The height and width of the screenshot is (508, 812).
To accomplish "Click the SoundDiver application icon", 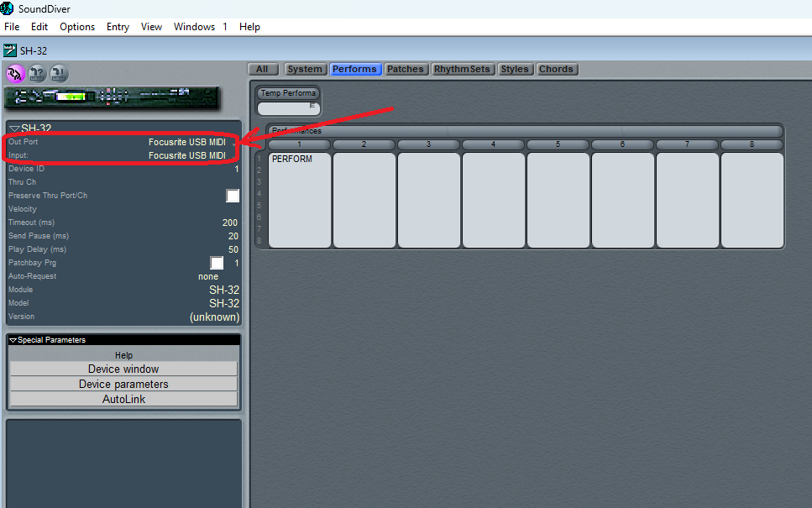I will point(8,8).
